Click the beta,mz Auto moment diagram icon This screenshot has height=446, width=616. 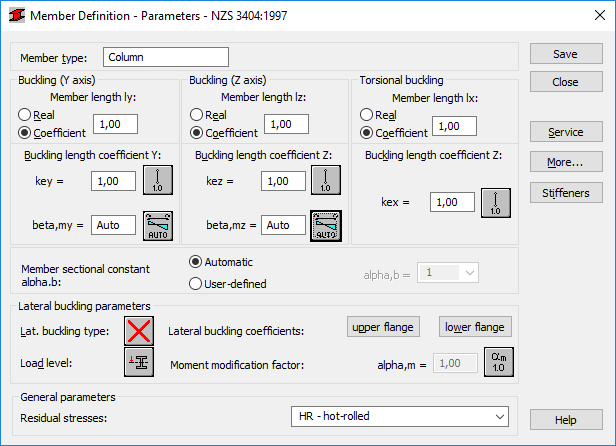pos(326,226)
